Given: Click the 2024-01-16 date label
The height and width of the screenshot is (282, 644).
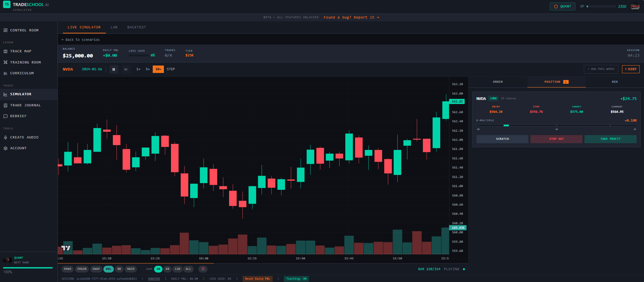Looking at the screenshot, I should pos(92,69).
